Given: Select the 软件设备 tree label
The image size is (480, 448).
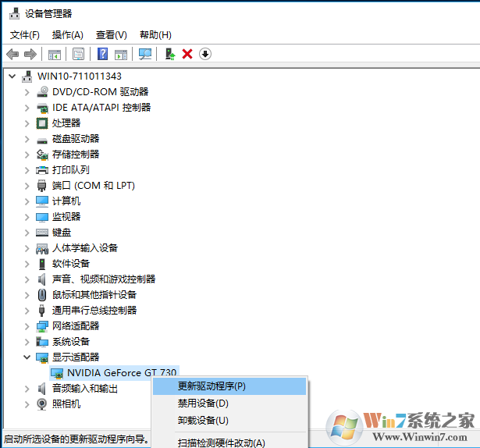Looking at the screenshot, I should click(x=71, y=264).
